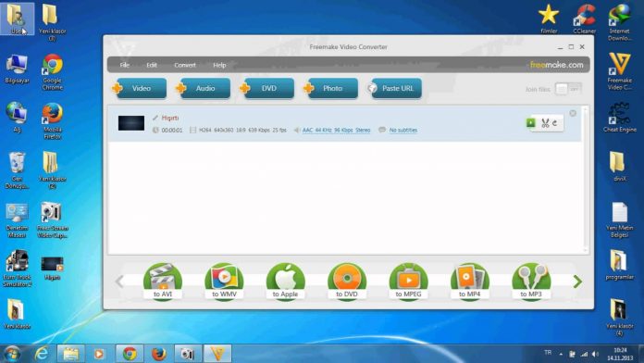Viewport: 644px width, 363px height.
Task: Open the No subtitles selector
Action: click(x=402, y=130)
